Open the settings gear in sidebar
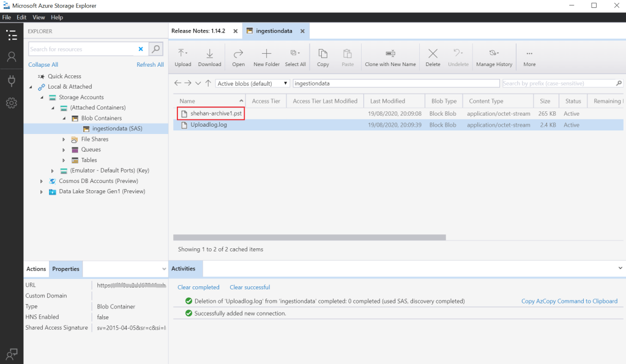Image resolution: width=626 pixels, height=364 pixels. click(x=11, y=103)
